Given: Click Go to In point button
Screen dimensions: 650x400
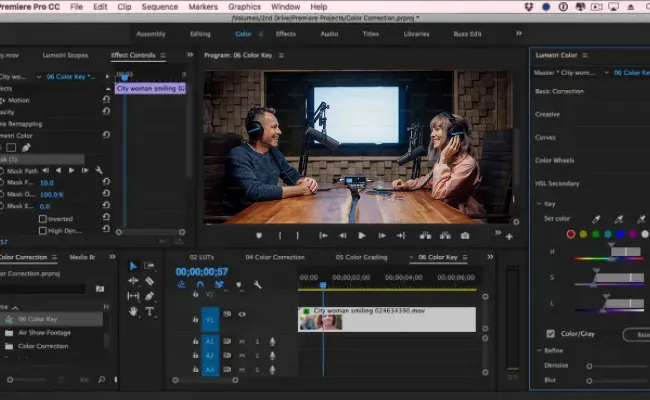Looking at the screenshot, I should pos(323,235).
